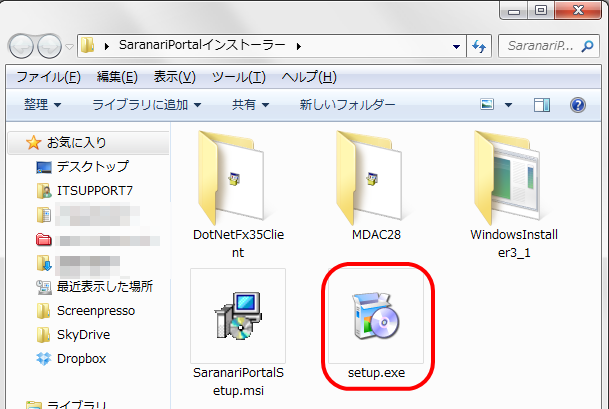Expand the root arrow before SaranariPortal path
Screen dimensions: 609x409
coord(107,46)
